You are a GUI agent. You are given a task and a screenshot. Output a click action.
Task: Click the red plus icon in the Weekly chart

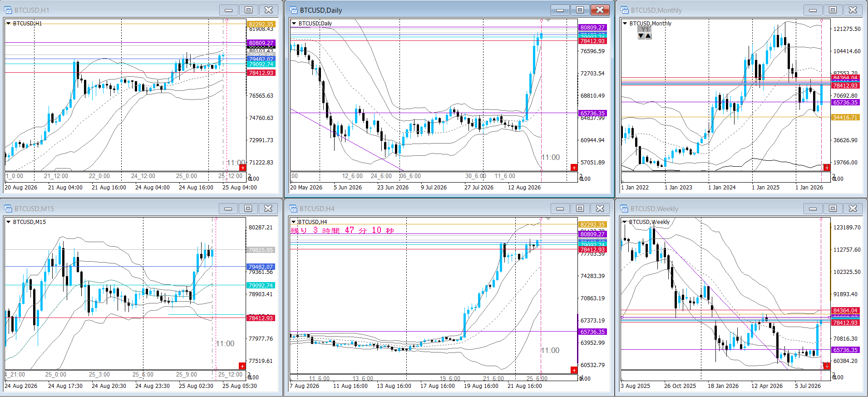(827, 366)
